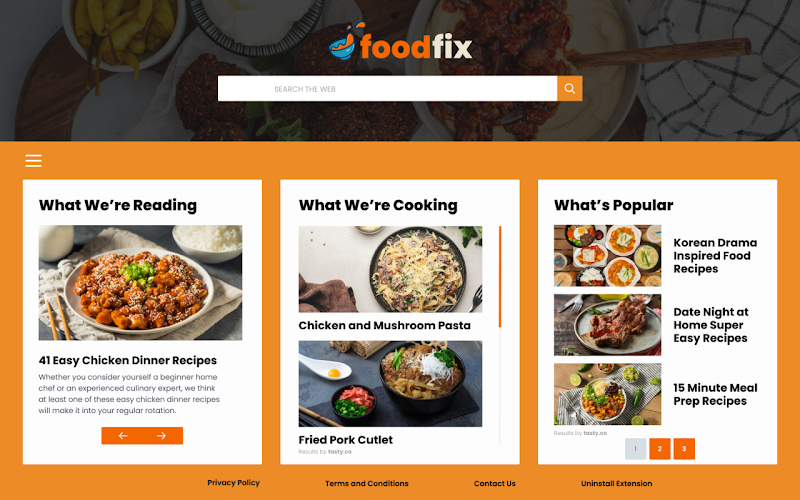Viewport: 800px width, 500px height.
Task: Select page 3 in What's Popular
Action: tap(684, 449)
